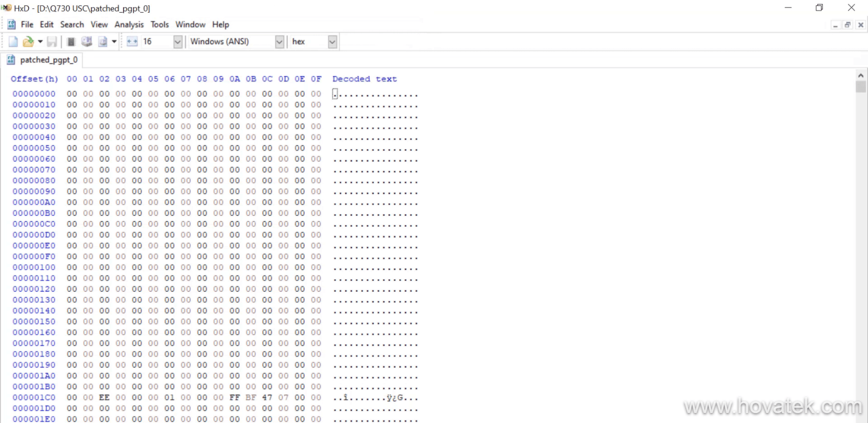The width and height of the screenshot is (868, 423).
Task: Switch to the patched_pgpt_0 tab
Action: pyautogui.click(x=43, y=60)
